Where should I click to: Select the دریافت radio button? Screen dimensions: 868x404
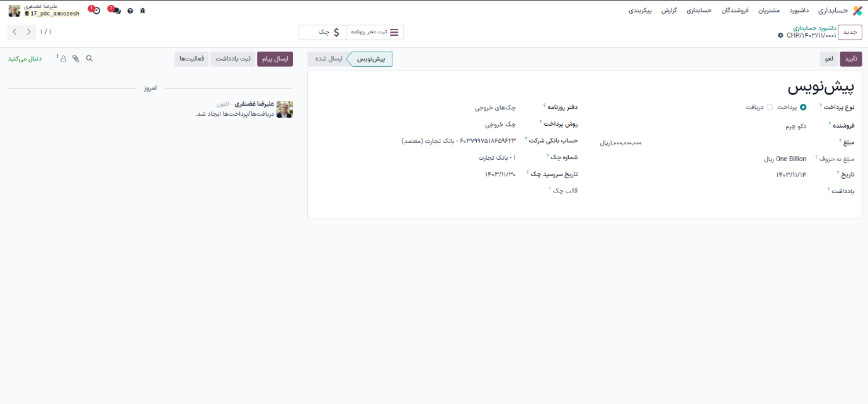tap(770, 108)
